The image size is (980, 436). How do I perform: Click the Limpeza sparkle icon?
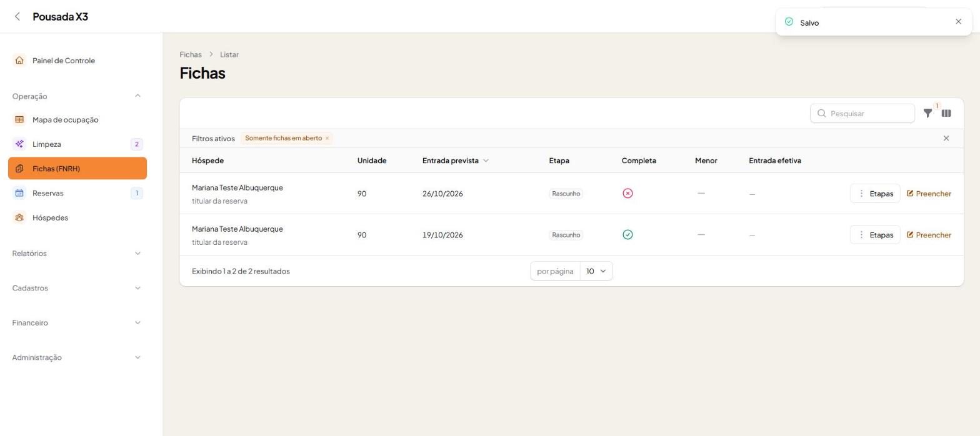(x=19, y=144)
